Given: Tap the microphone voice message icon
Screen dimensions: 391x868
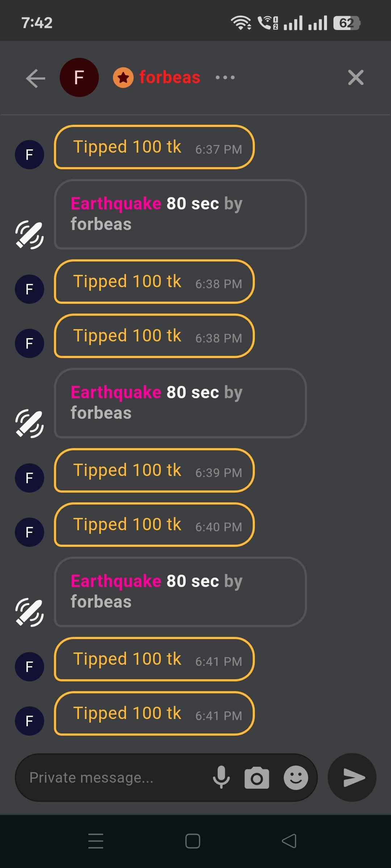Looking at the screenshot, I should 221,777.
